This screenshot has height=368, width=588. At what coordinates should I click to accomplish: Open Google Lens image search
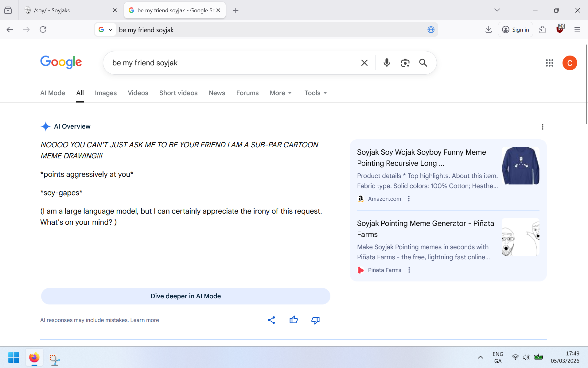point(405,63)
